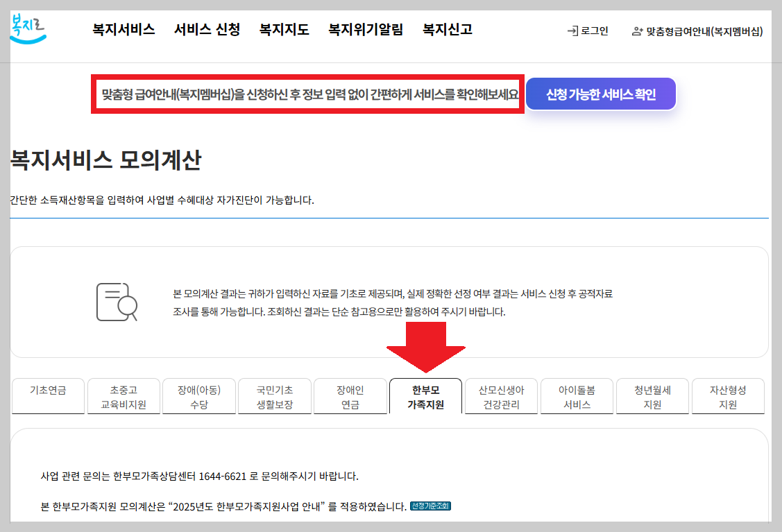782x532 pixels.
Task: Select the 장애인 연금 tab
Action: [x=350, y=396]
